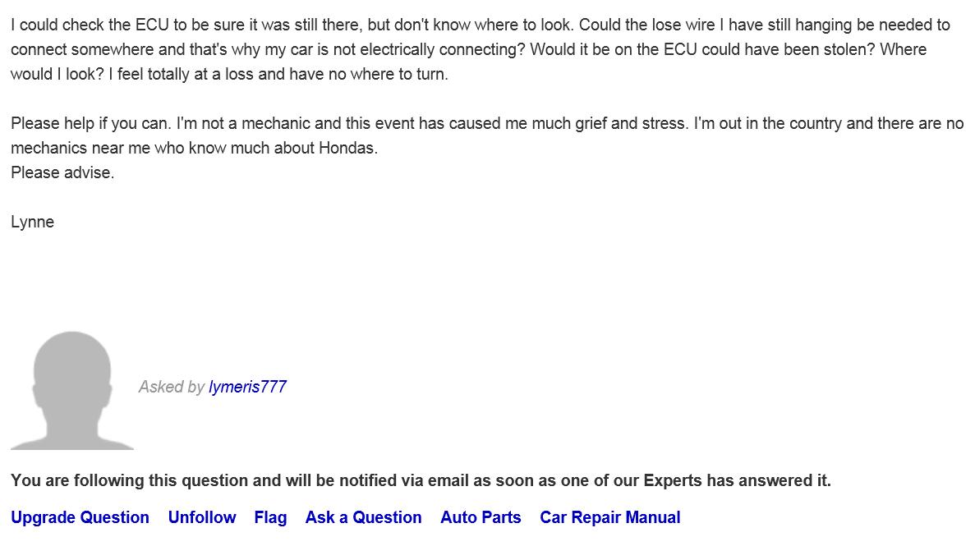975x560 pixels.
Task: Click the line starting 'Please help if you can'
Action: pyautogui.click(x=486, y=123)
